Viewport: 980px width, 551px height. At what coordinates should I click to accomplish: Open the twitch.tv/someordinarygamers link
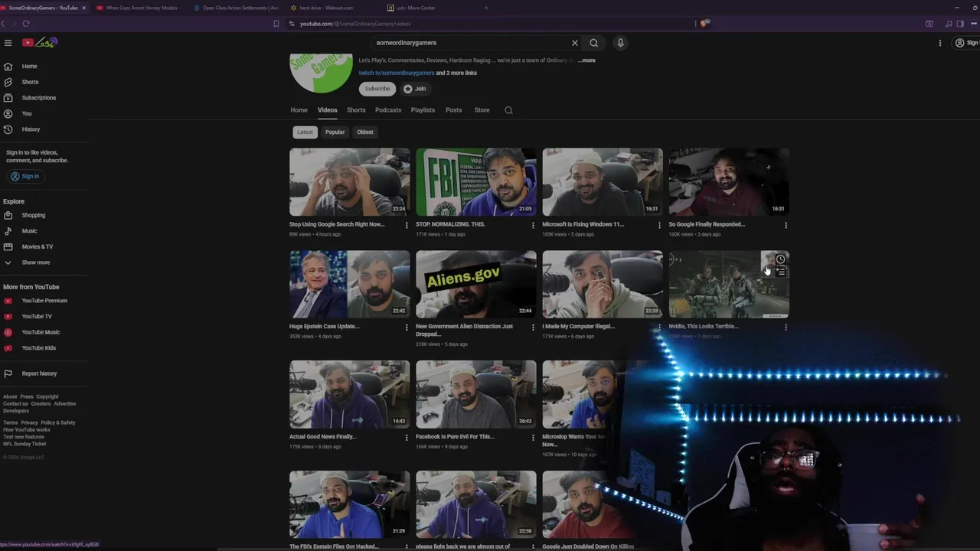coord(397,73)
